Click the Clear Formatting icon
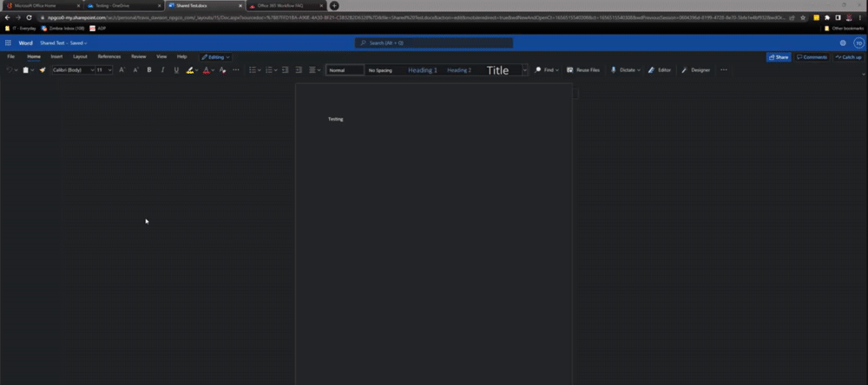Image resolution: width=868 pixels, height=385 pixels. [222, 70]
